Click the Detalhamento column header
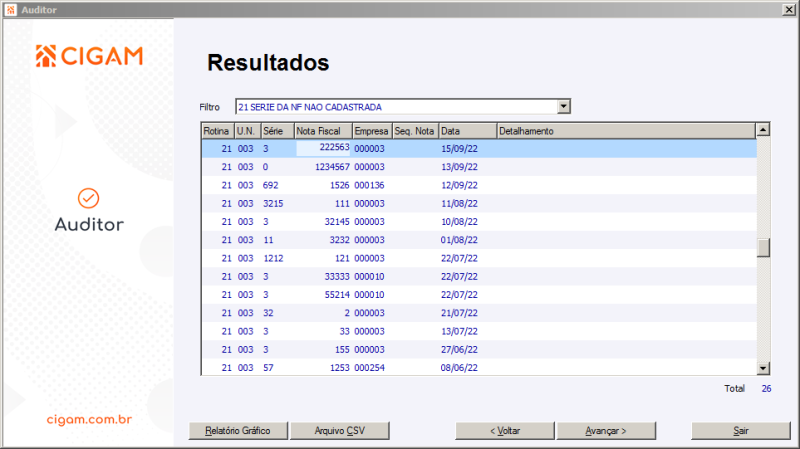800x449 pixels. click(626, 131)
